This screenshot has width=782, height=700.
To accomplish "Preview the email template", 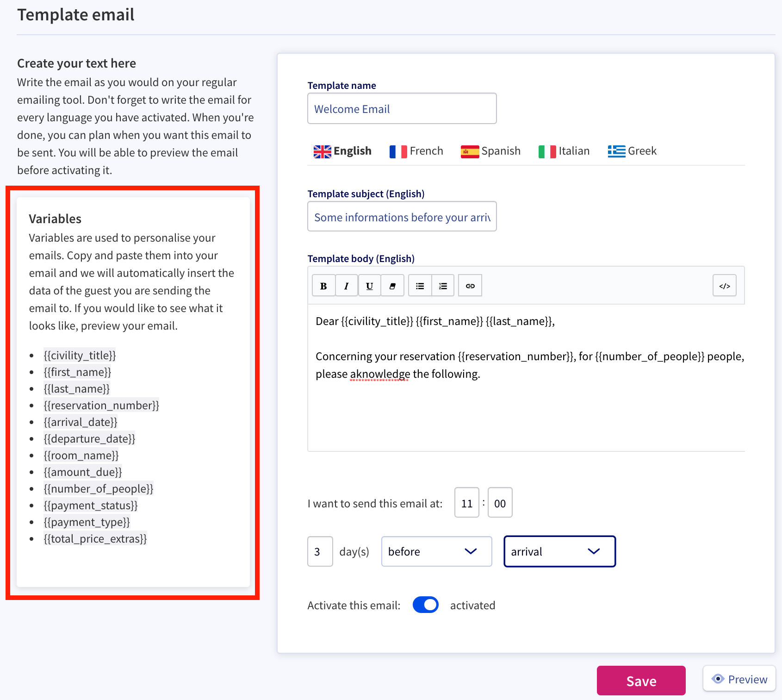I will click(x=739, y=679).
